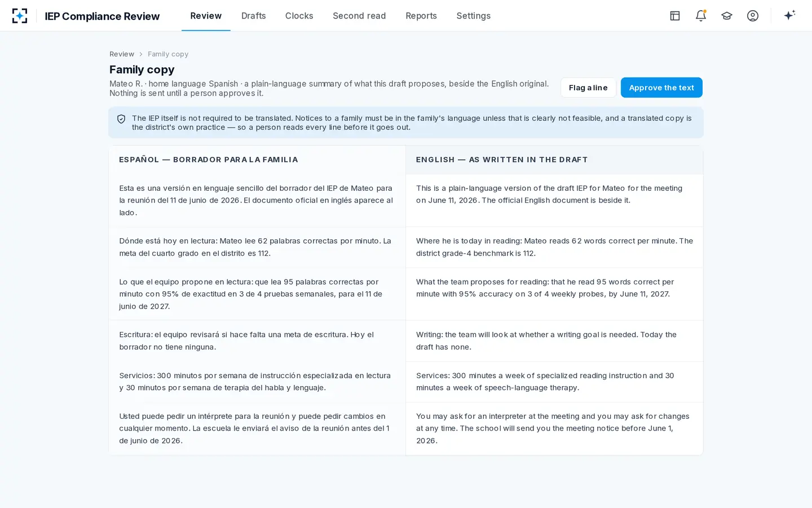Screen dimensions: 812x508
Task: Open the user account icon
Action: 753,16
